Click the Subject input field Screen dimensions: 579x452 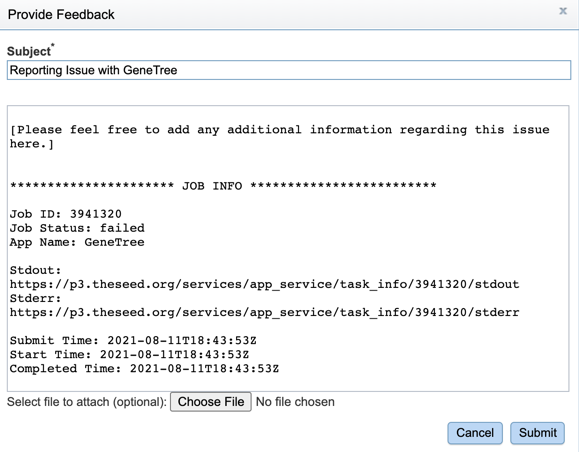[289, 70]
